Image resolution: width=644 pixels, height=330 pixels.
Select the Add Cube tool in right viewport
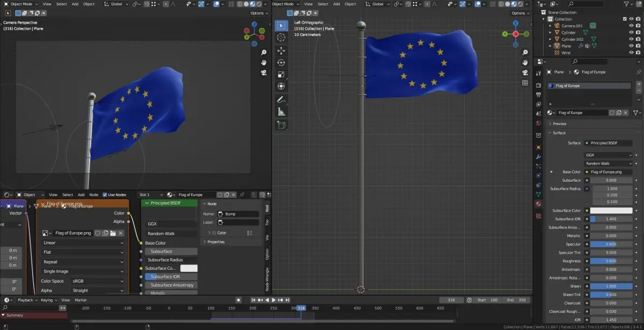pyautogui.click(x=281, y=125)
